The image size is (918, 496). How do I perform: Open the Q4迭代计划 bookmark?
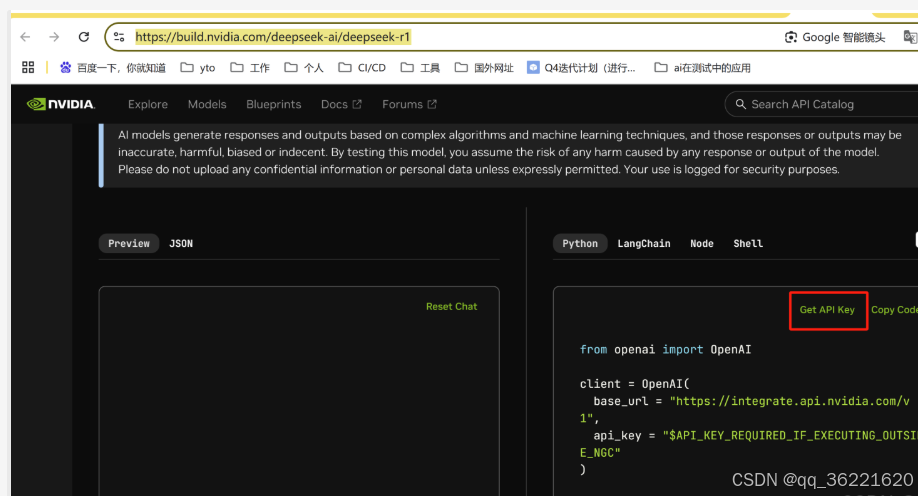tap(581, 68)
